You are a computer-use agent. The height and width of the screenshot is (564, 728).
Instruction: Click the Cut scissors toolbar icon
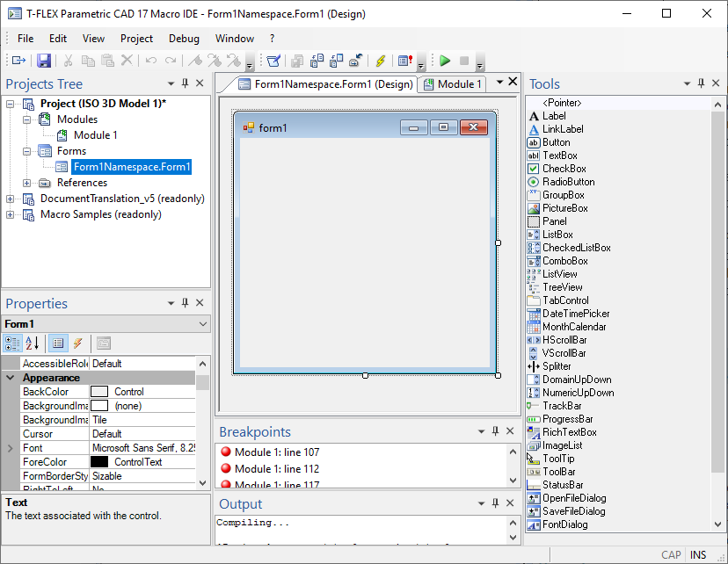coord(69,61)
